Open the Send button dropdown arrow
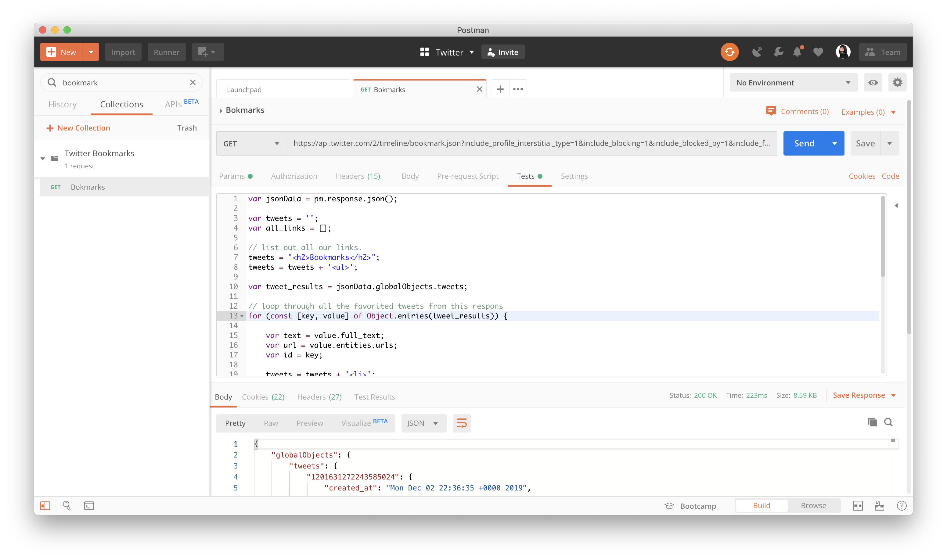 click(834, 143)
